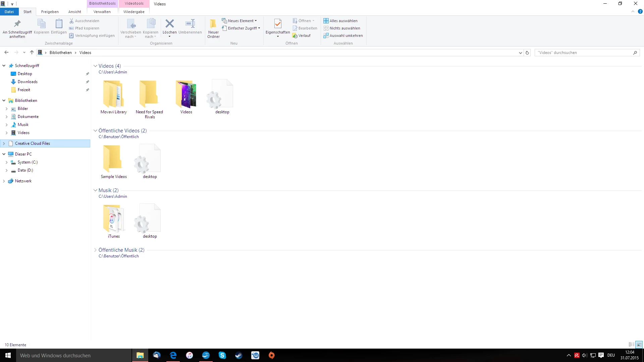Screen dimensions: 644x362
Task: Click Verlauf history icon
Action: click(x=295, y=36)
